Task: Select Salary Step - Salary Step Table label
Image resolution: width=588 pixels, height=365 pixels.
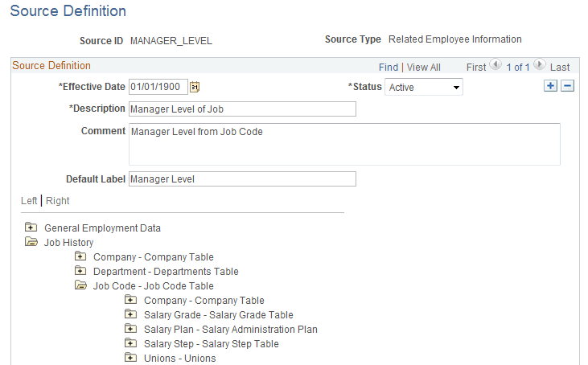Action: coord(212,344)
